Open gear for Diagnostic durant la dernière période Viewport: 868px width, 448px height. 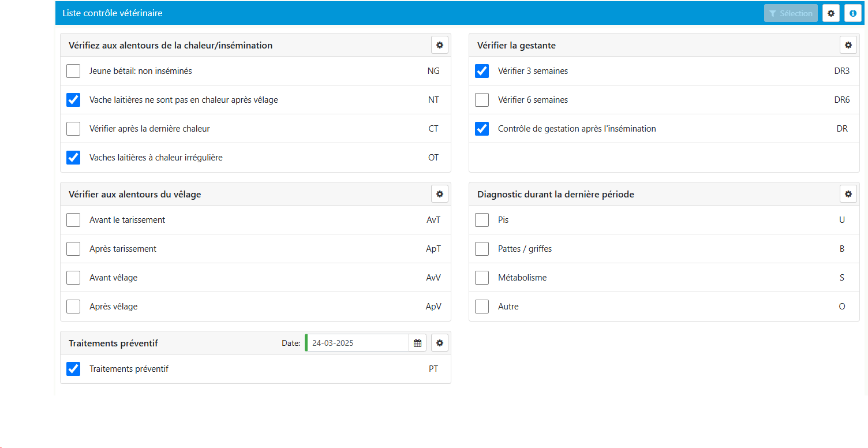click(848, 194)
